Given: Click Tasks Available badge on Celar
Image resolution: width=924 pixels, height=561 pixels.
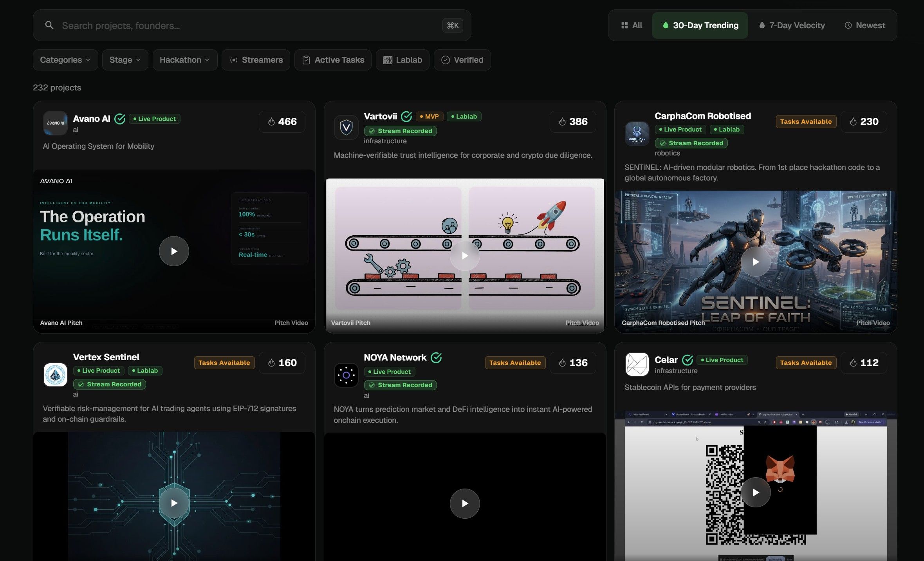Looking at the screenshot, I should 806,363.
